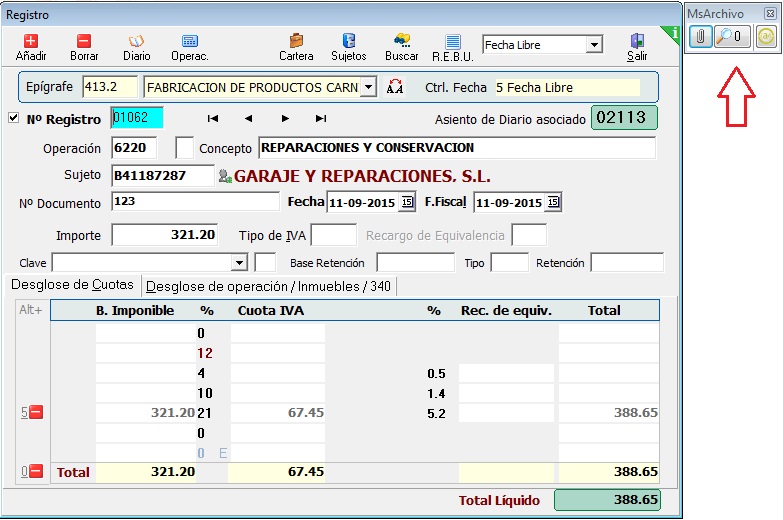Click the Buscar binoculars icon
Image resolution: width=783 pixels, height=520 pixels.
pyautogui.click(x=401, y=40)
